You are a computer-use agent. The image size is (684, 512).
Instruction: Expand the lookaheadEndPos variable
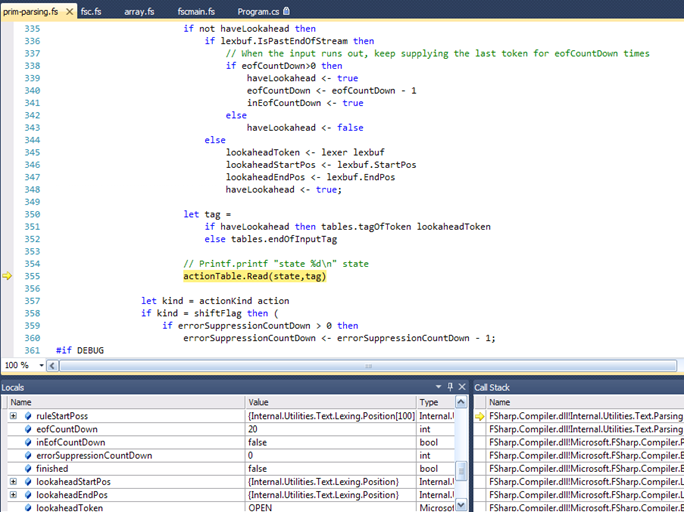[x=13, y=495]
